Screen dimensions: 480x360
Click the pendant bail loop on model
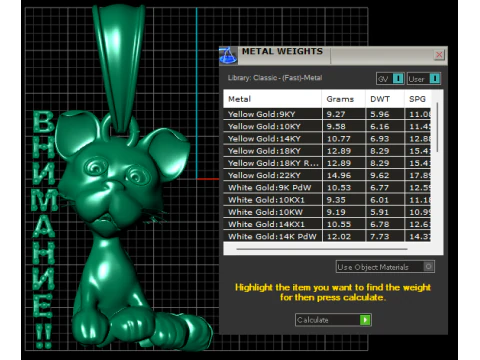click(x=119, y=68)
